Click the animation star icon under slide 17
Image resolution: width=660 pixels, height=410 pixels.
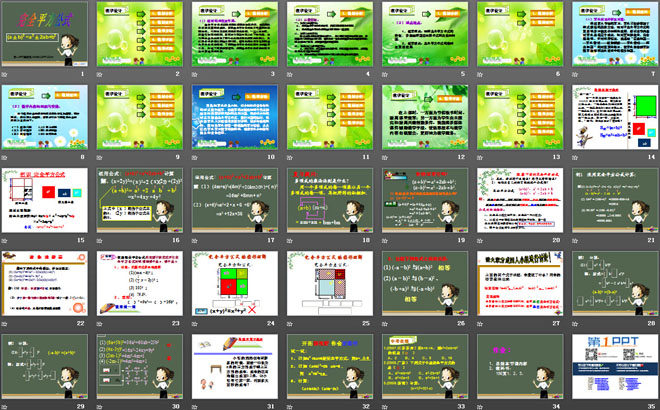(194, 241)
